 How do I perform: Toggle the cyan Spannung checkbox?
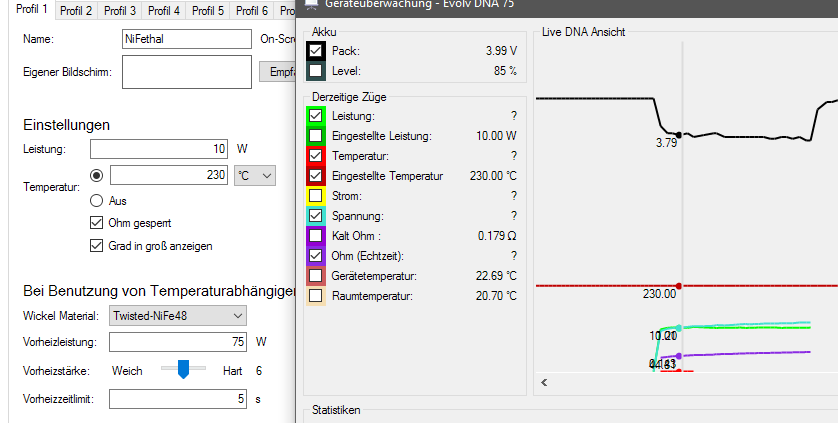316,216
